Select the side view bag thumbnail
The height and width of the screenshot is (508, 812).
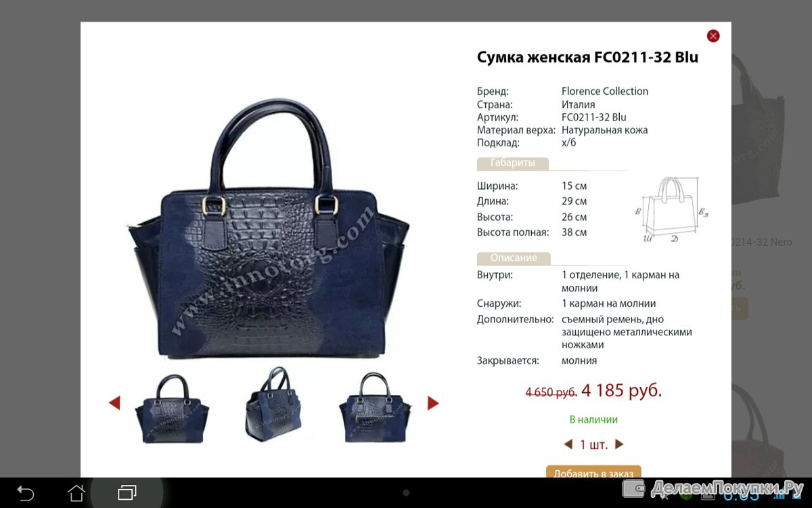273,404
